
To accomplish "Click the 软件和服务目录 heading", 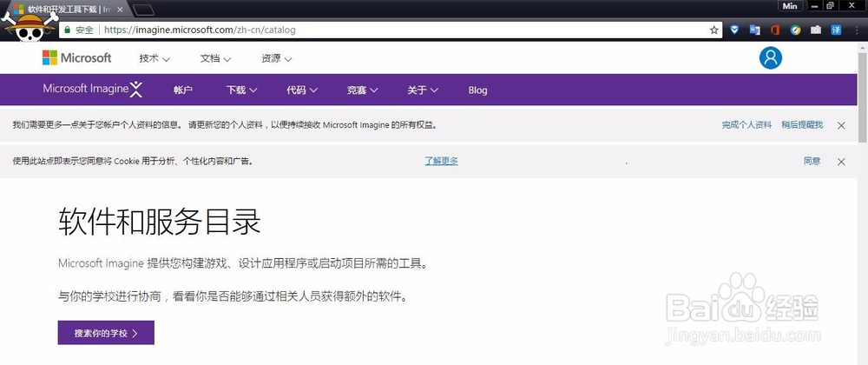I will click(x=160, y=222).
